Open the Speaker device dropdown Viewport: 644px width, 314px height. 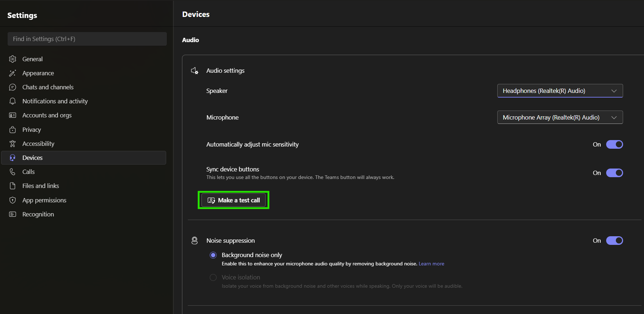[560, 91]
